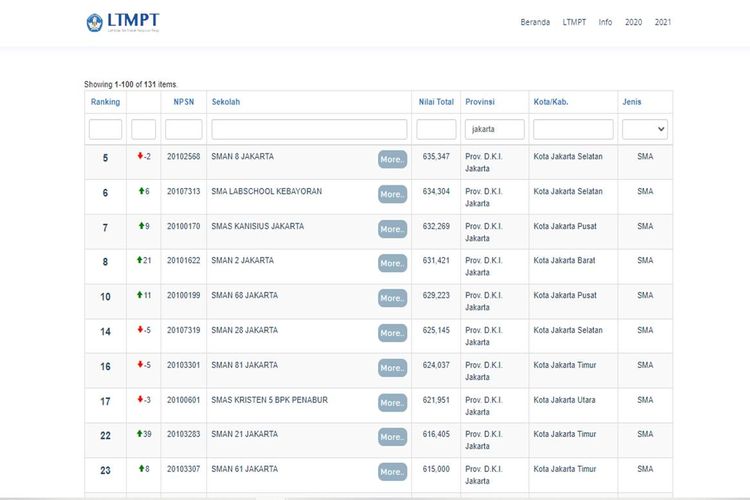
Task: Open the Jenis filter dropdown
Action: coord(645,129)
